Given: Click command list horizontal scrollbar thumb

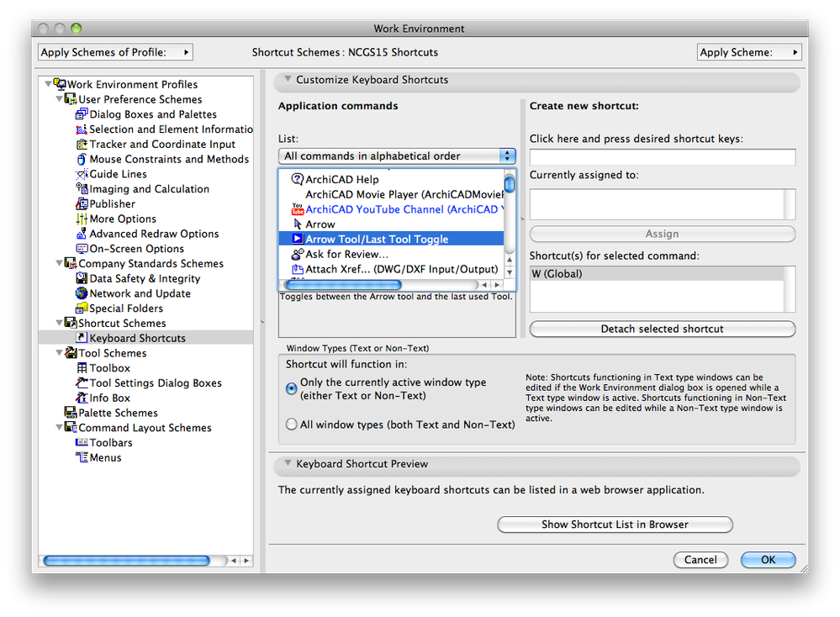Looking at the screenshot, I should (343, 284).
